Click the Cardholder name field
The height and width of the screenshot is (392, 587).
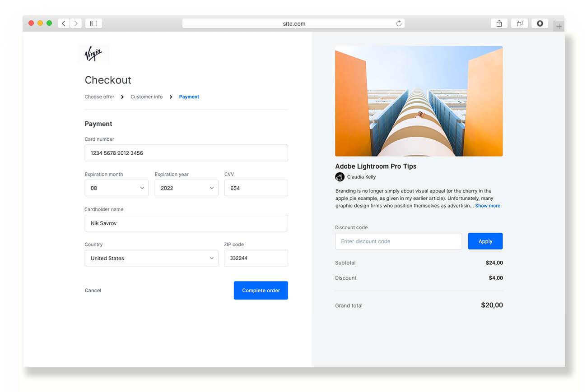(186, 223)
